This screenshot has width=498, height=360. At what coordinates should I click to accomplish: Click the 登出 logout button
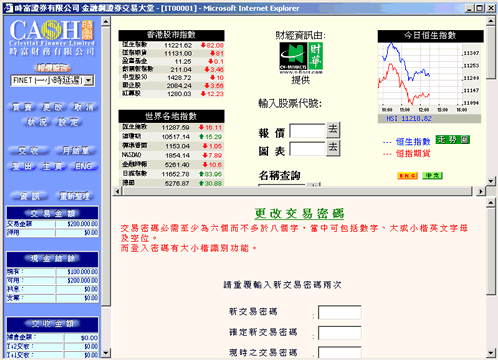pos(22,166)
